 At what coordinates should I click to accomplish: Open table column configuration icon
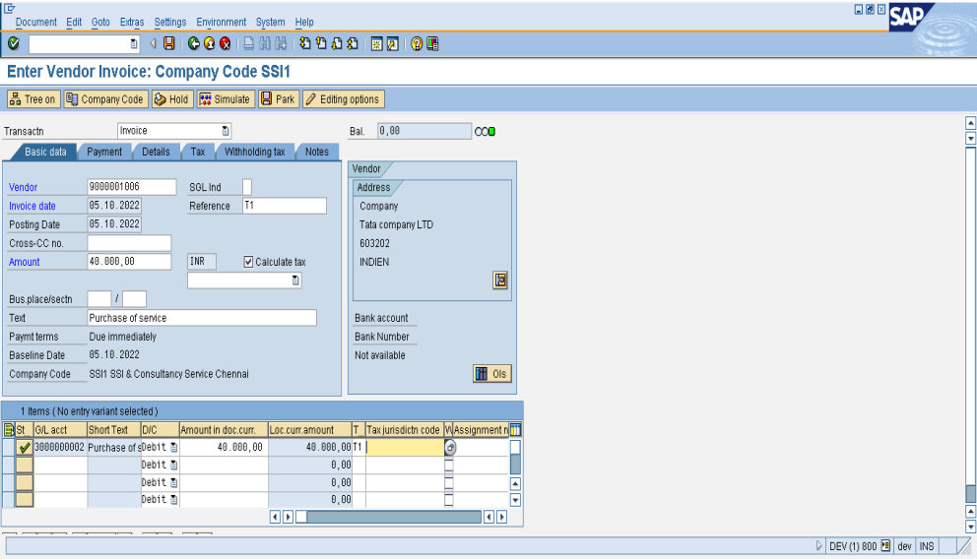point(515,429)
